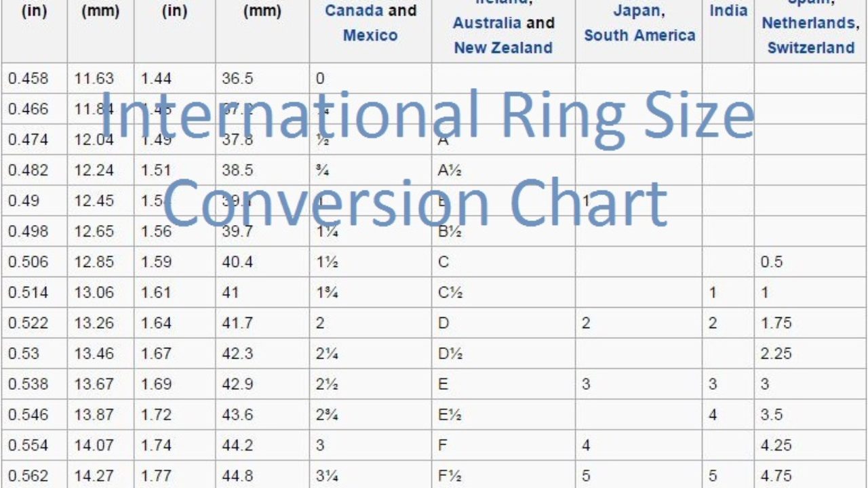Select the 0.522 diameter cell

35,323
